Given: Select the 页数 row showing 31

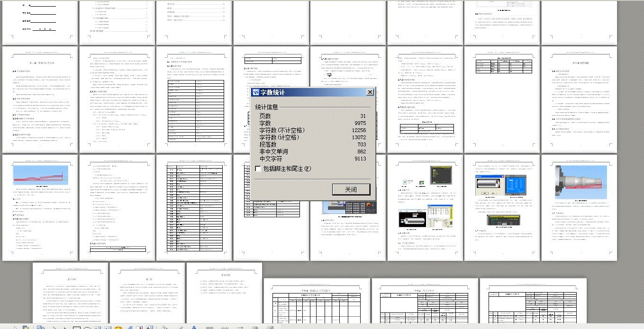Looking at the screenshot, I should pos(312,116).
